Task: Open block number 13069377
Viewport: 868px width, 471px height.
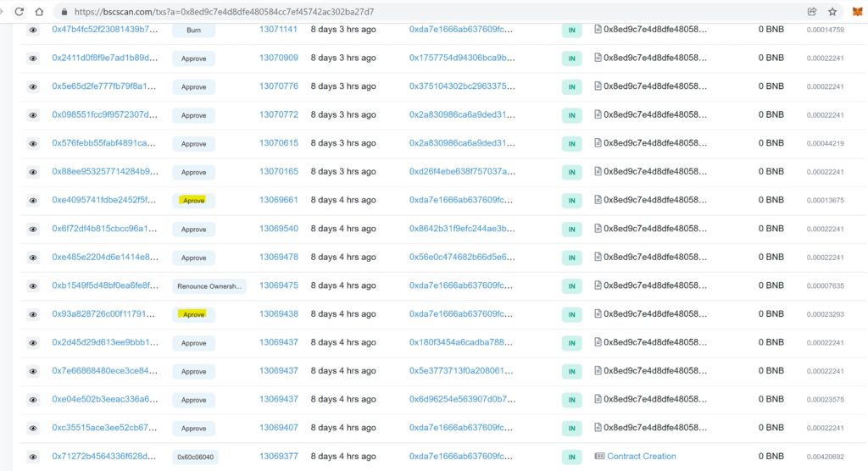Action: point(278,456)
